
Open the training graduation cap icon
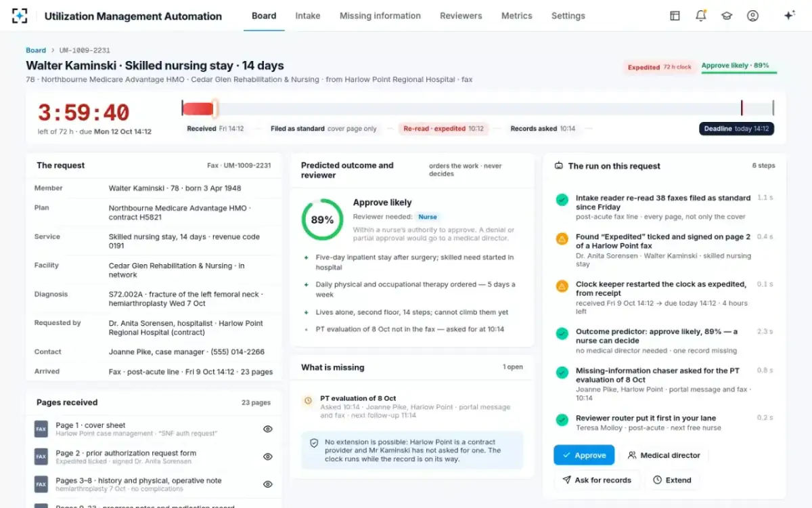(727, 16)
